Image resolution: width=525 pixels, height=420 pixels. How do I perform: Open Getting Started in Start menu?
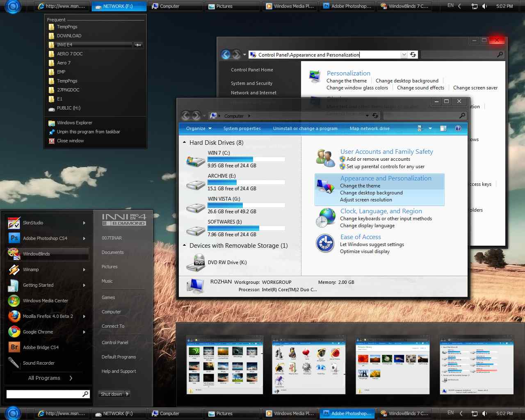[38, 285]
